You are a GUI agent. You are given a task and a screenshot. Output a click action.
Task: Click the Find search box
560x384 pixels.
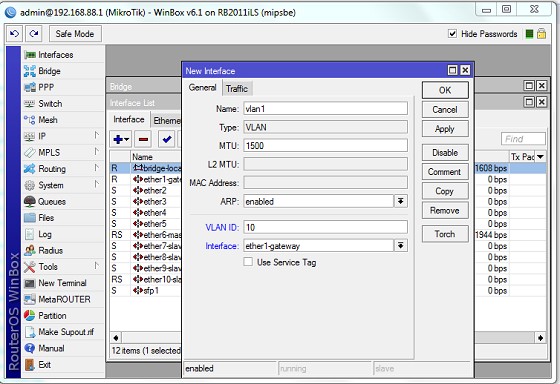click(523, 139)
